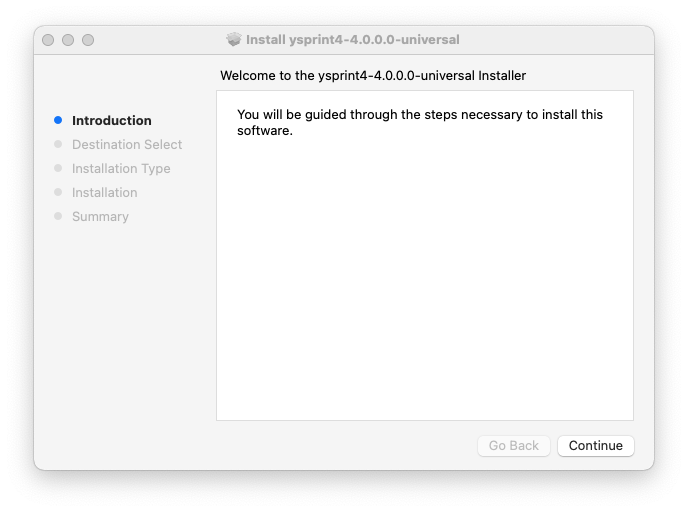Select the Installation Type step
Screen dimensions: 688x512
tap(121, 169)
